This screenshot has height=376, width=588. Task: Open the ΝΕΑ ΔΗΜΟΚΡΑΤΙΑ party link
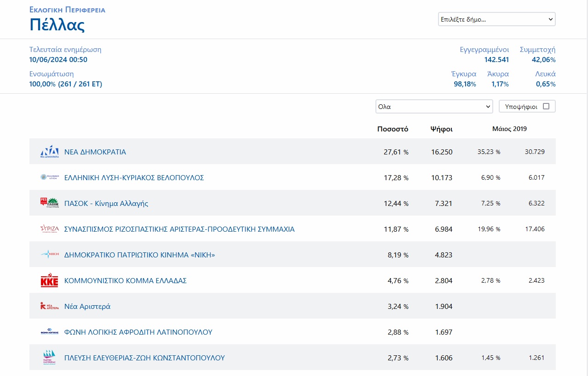(95, 152)
